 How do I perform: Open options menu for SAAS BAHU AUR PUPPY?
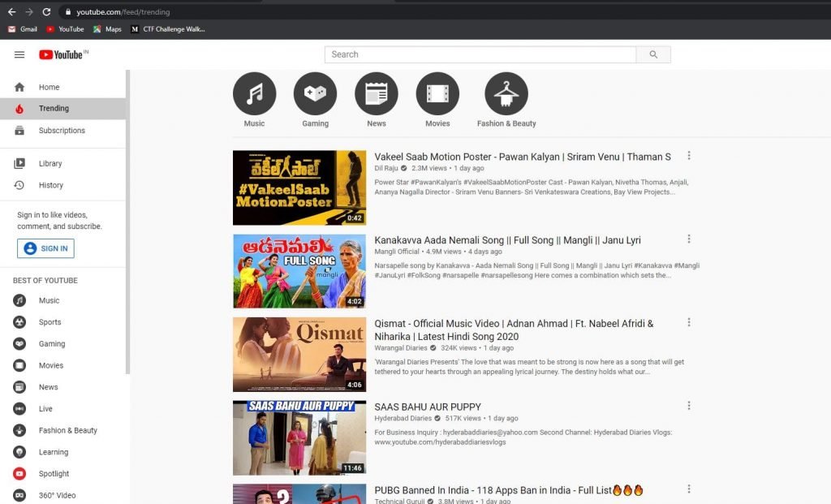pos(689,406)
